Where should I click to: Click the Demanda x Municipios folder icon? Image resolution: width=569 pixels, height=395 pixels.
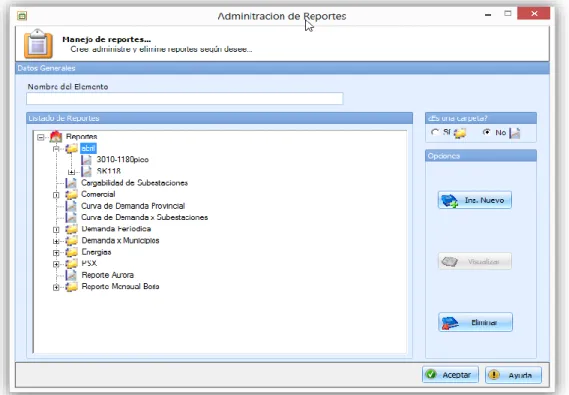pos(71,240)
